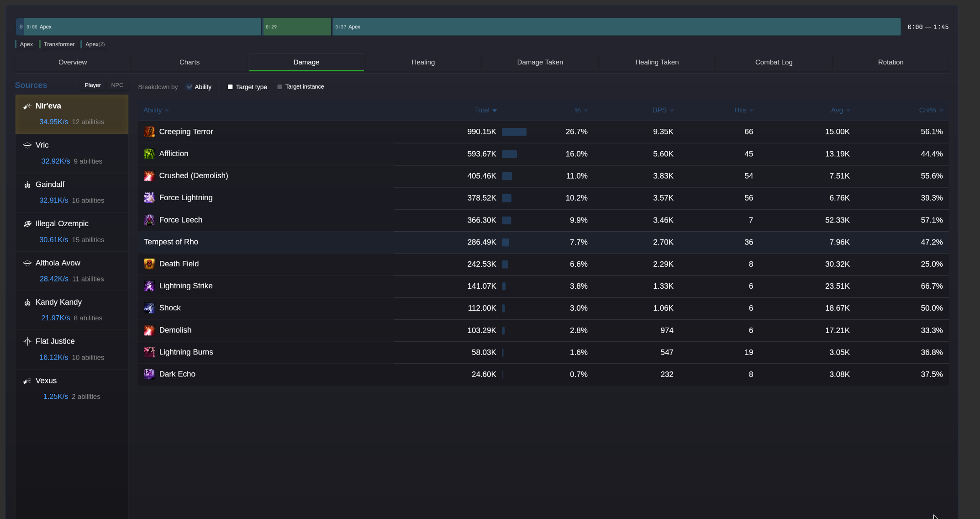This screenshot has width=980, height=519.
Task: Enable the Target type checkbox
Action: (230, 86)
